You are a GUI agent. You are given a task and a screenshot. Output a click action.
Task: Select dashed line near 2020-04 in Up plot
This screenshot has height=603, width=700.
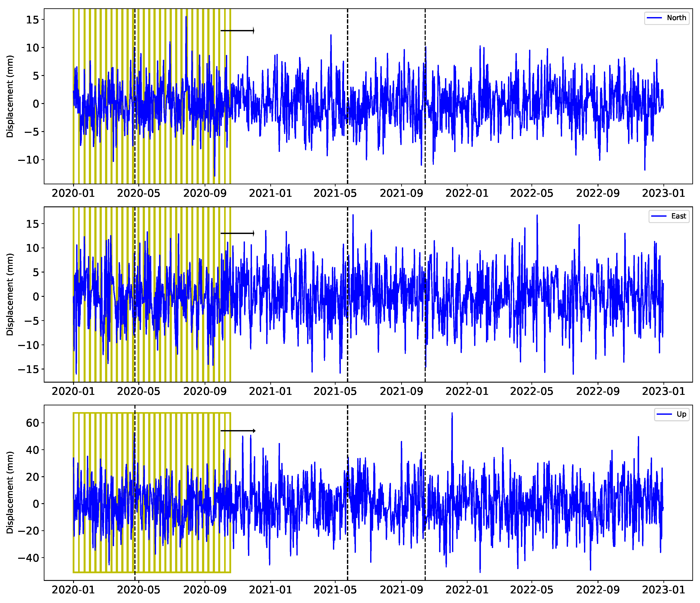click(135, 492)
